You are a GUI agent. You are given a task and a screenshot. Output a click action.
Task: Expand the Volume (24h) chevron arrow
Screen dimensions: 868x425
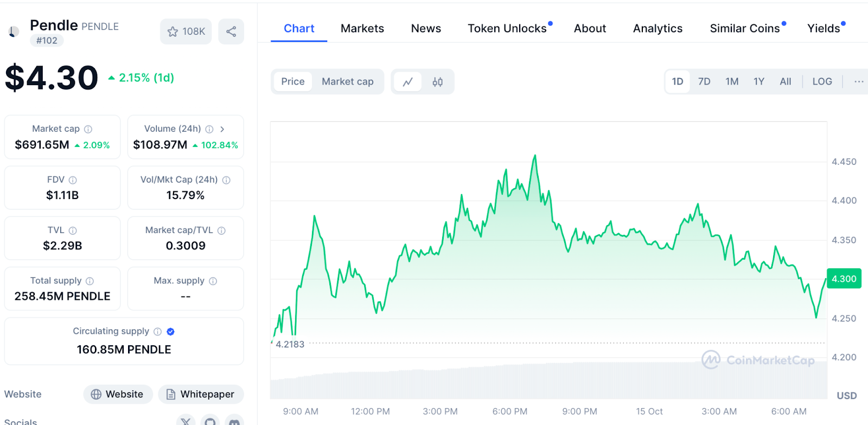click(222, 129)
